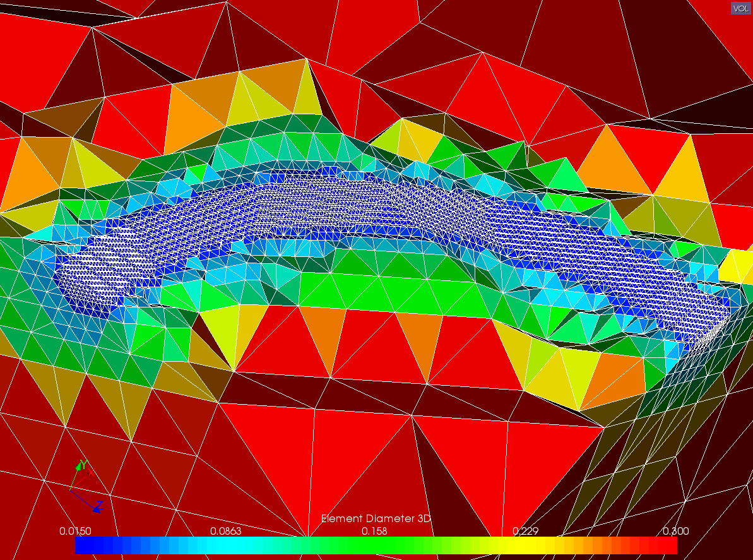Click the origin of the axis triad
Image resolution: width=753 pixels, height=560 pixels.
coord(71,489)
